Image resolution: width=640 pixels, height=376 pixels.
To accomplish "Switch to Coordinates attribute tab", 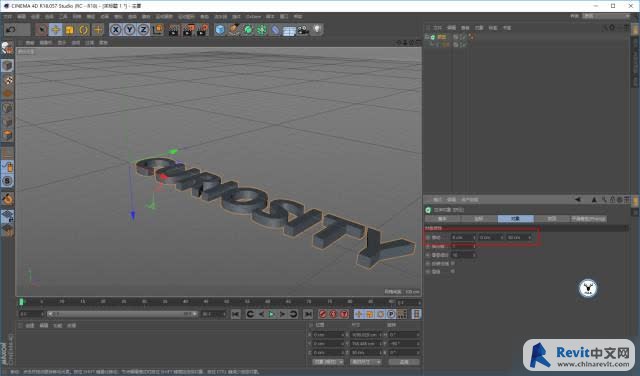I will pyautogui.click(x=479, y=219).
